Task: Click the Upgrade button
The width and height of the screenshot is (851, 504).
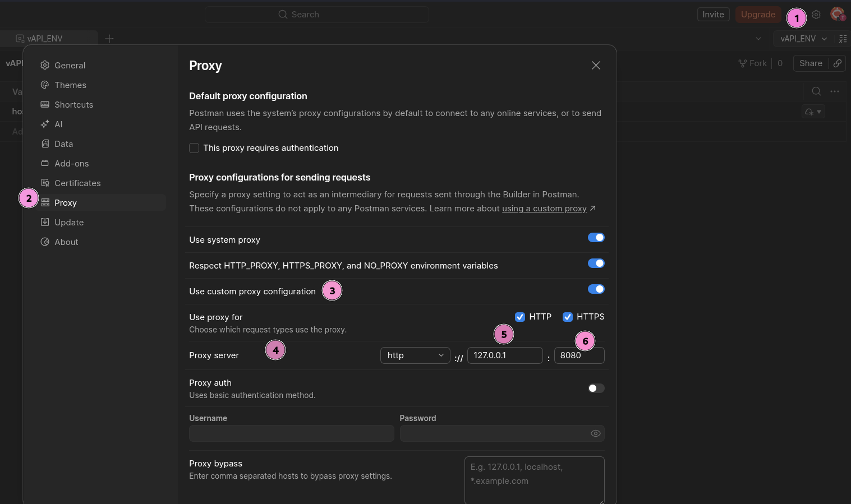Action: pyautogui.click(x=758, y=15)
